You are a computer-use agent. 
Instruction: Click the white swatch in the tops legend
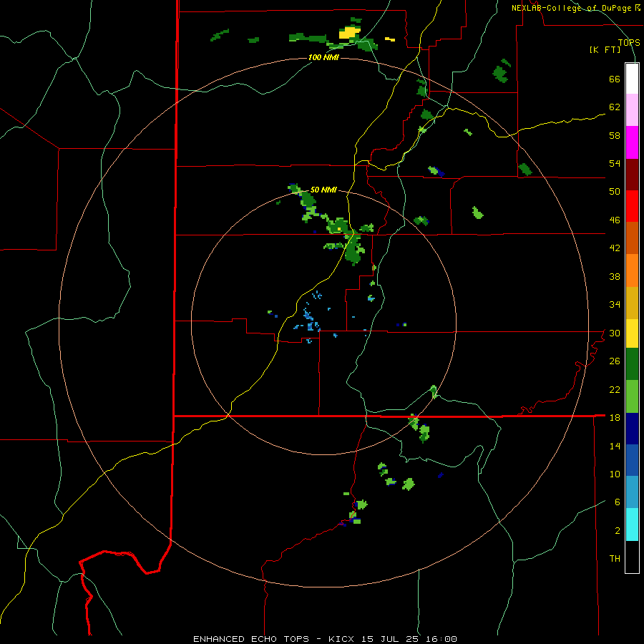coord(632,79)
